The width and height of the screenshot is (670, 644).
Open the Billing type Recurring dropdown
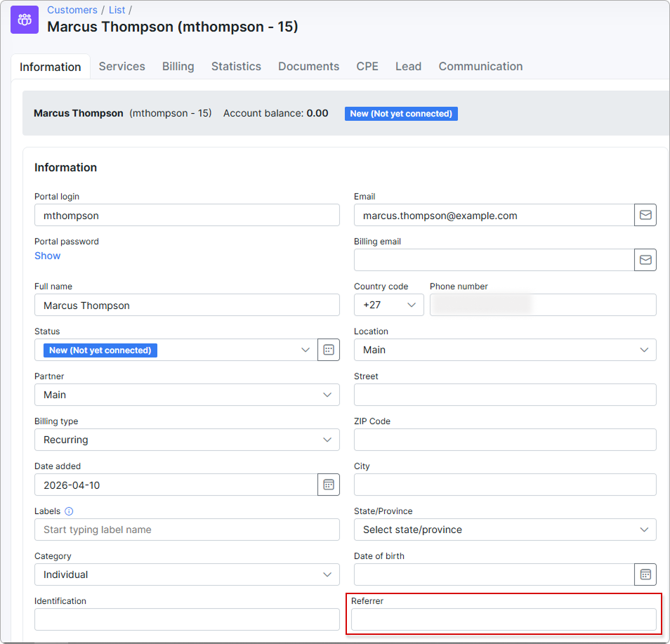187,440
